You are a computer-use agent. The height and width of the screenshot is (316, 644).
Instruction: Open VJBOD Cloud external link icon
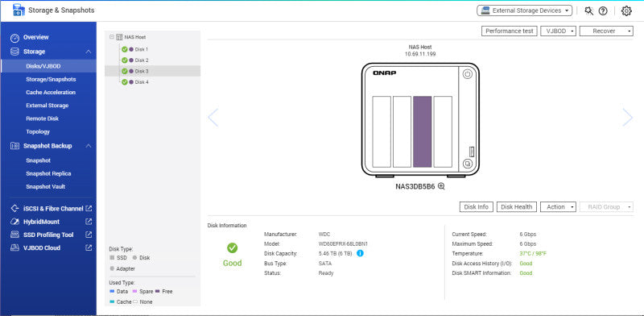pyautogui.click(x=89, y=247)
